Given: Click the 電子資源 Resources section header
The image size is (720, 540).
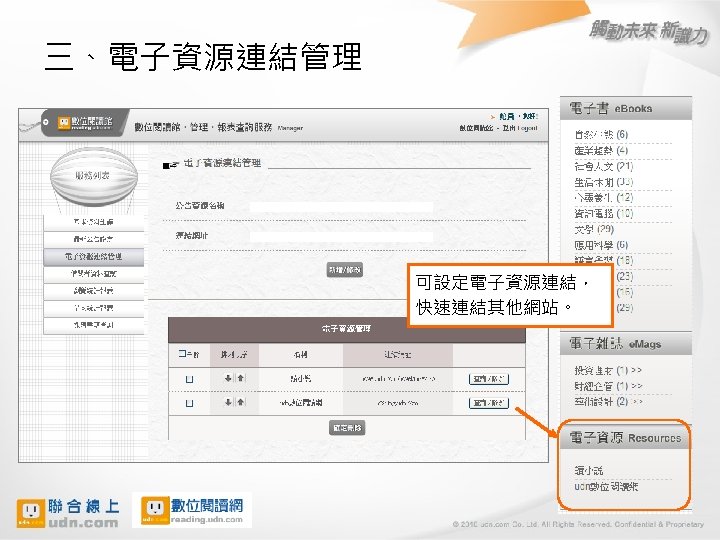Looking at the screenshot, I should [625, 438].
